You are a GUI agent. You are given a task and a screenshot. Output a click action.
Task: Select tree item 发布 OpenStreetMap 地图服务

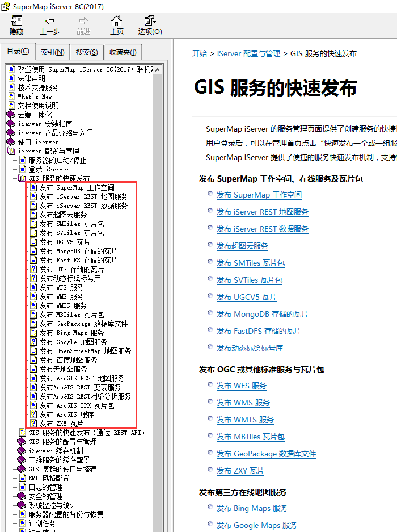[85, 351]
